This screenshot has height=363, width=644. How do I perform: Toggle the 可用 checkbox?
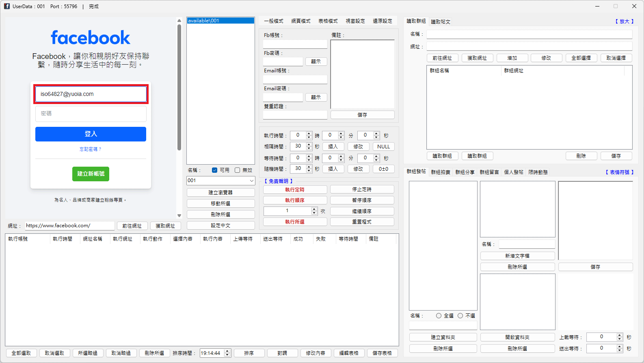pyautogui.click(x=214, y=170)
